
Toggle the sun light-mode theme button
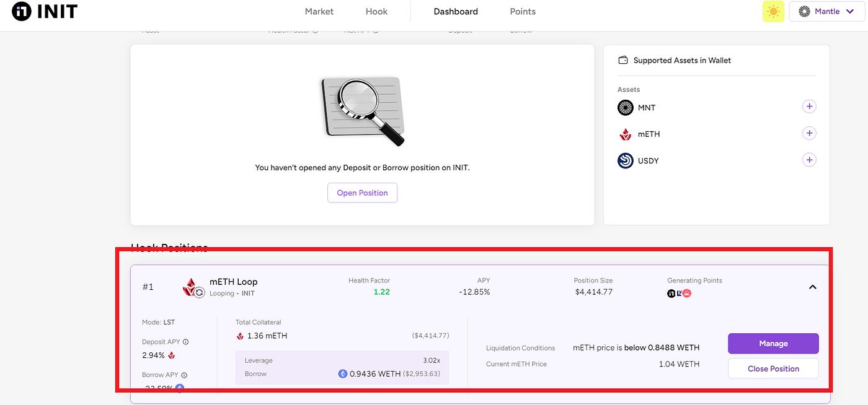(x=773, y=11)
